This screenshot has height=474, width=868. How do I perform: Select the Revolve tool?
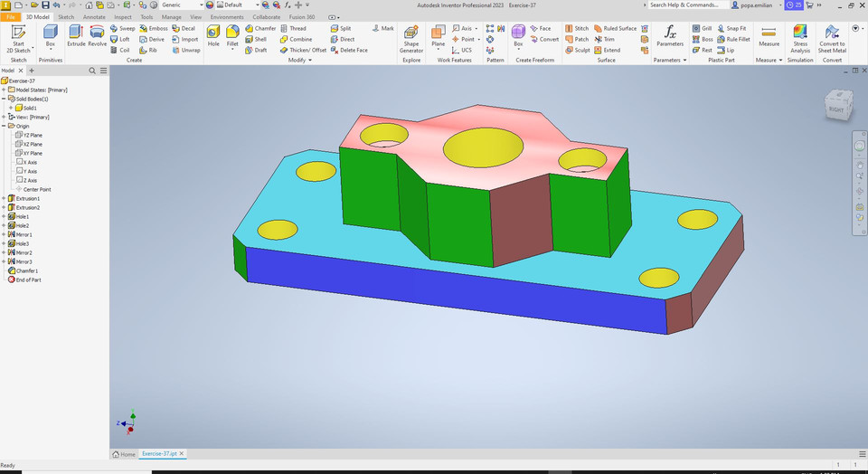click(x=97, y=36)
